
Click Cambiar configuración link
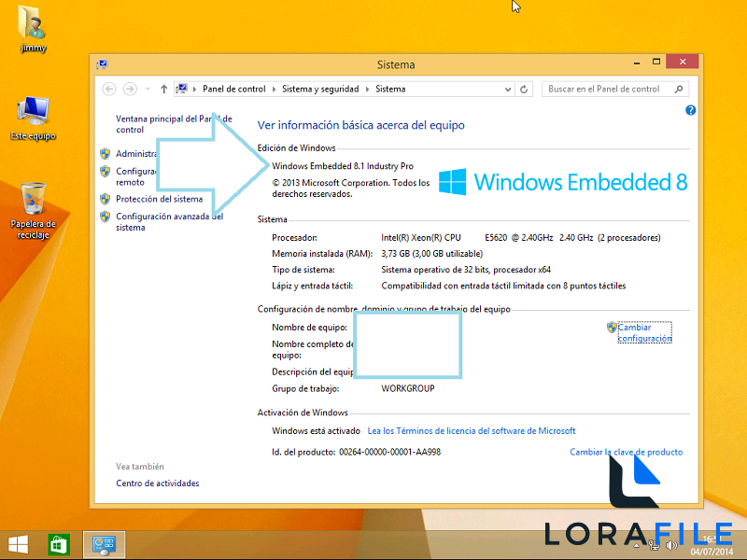(644, 333)
